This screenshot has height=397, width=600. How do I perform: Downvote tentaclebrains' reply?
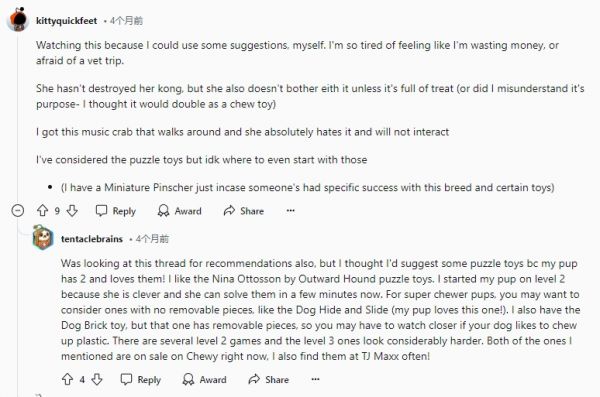click(97, 379)
